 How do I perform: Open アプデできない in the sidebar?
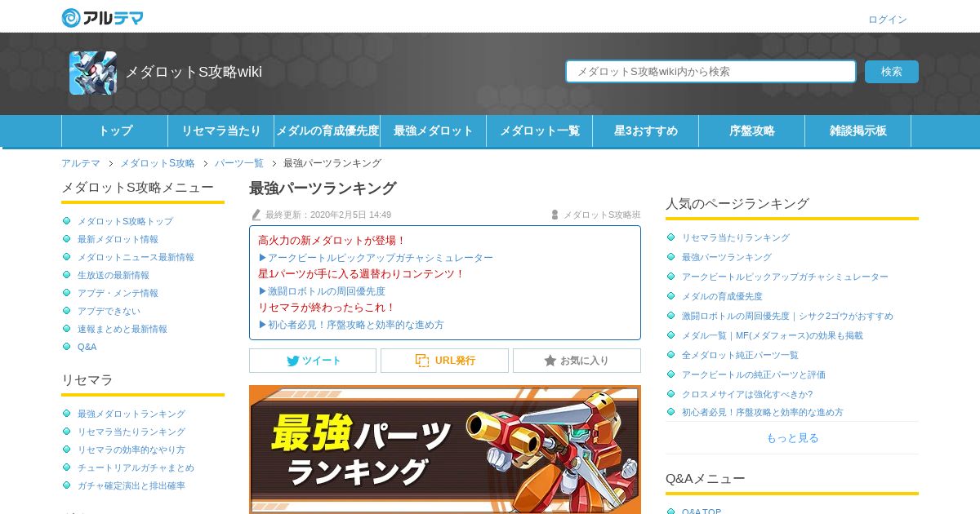pyautogui.click(x=109, y=311)
